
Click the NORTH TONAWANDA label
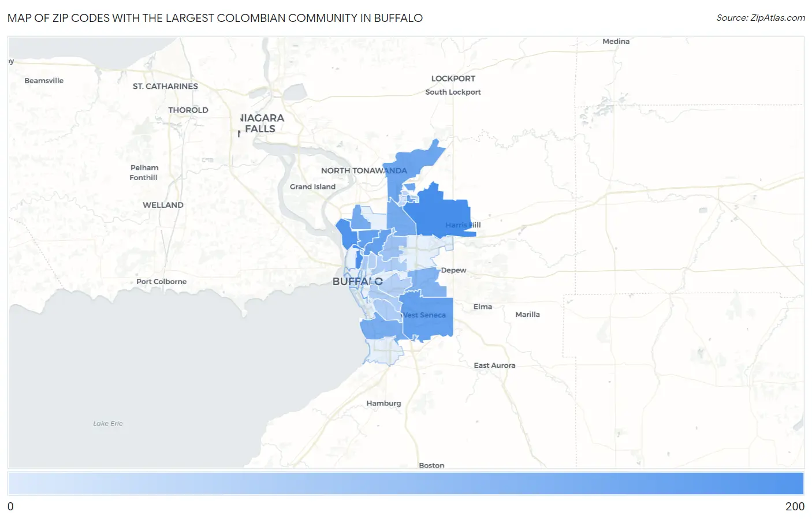[x=364, y=170]
